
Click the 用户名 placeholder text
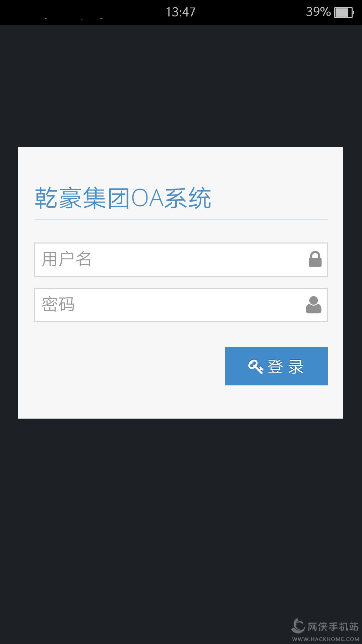coord(67,259)
